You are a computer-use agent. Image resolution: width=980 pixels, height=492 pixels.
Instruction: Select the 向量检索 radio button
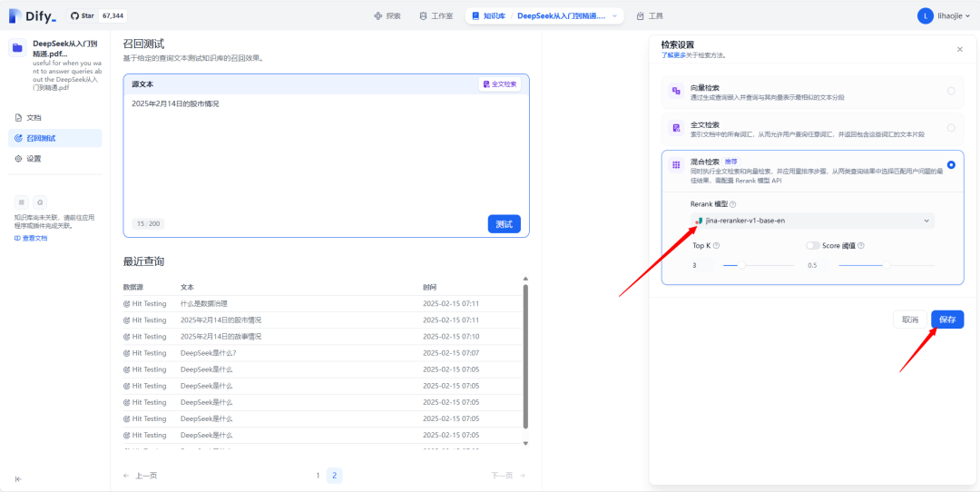[x=951, y=91]
